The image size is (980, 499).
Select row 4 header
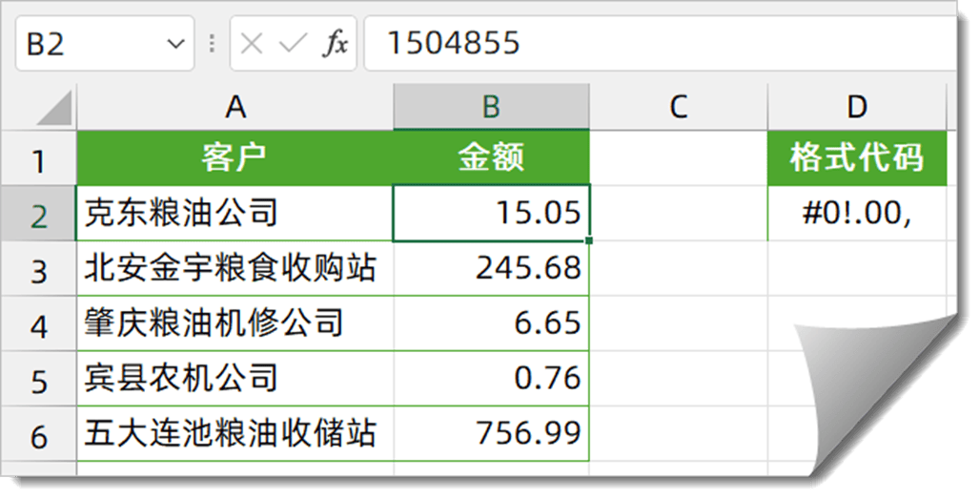[x=38, y=323]
